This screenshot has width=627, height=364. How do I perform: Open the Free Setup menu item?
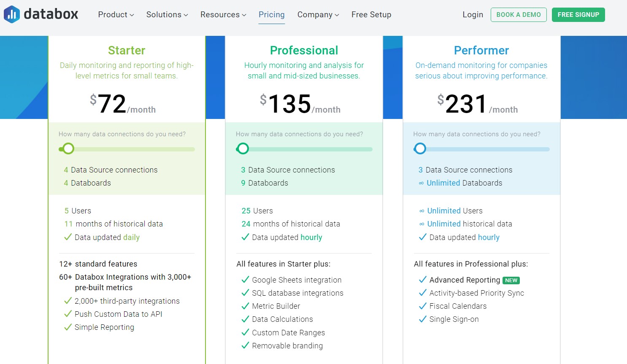371,15
